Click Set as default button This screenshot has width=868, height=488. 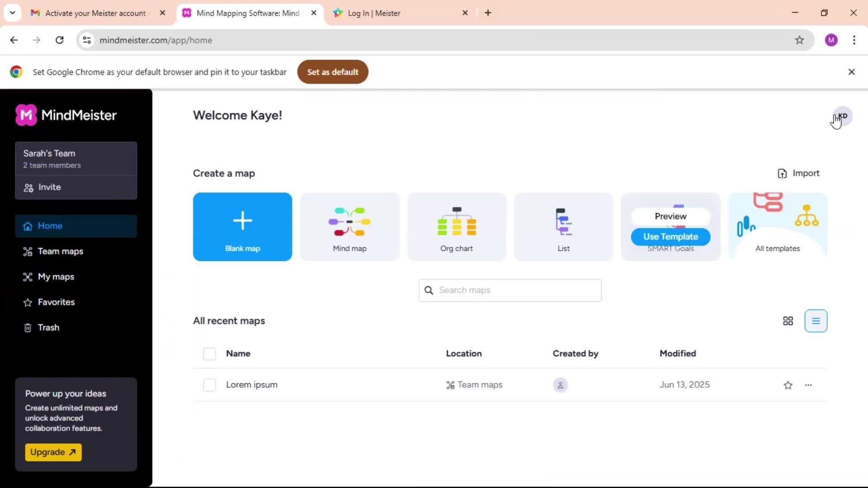tap(333, 72)
